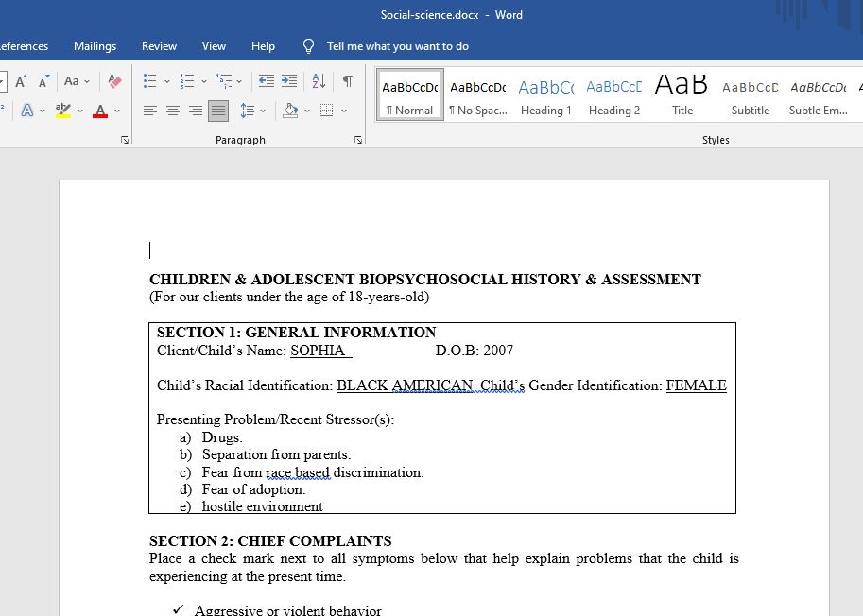Click the Clear All Formatting eraser icon

click(114, 81)
